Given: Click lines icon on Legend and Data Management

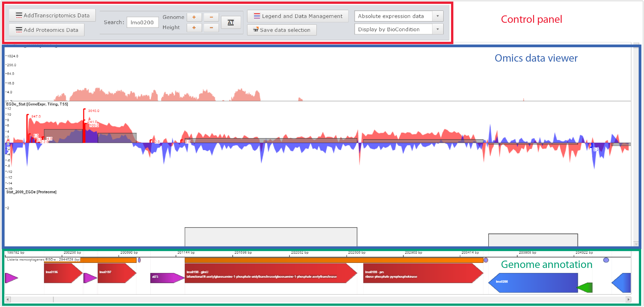Looking at the screenshot, I should 257,16.
